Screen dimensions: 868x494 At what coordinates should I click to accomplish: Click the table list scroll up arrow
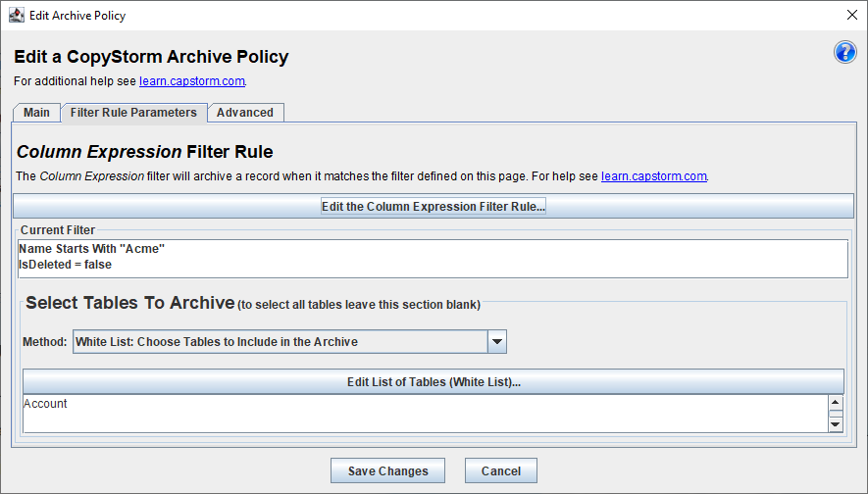coord(836,402)
